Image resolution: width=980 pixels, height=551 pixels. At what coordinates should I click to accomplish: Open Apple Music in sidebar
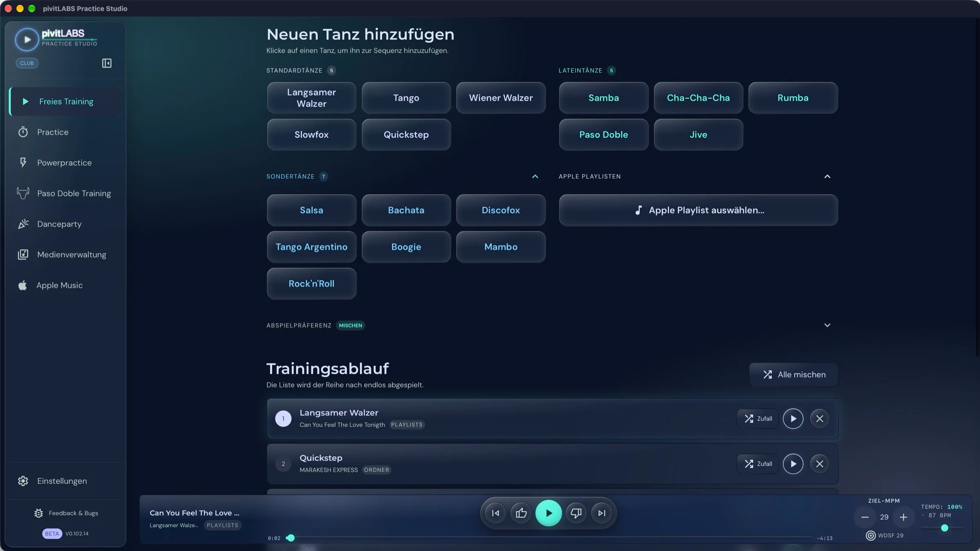tap(66, 285)
